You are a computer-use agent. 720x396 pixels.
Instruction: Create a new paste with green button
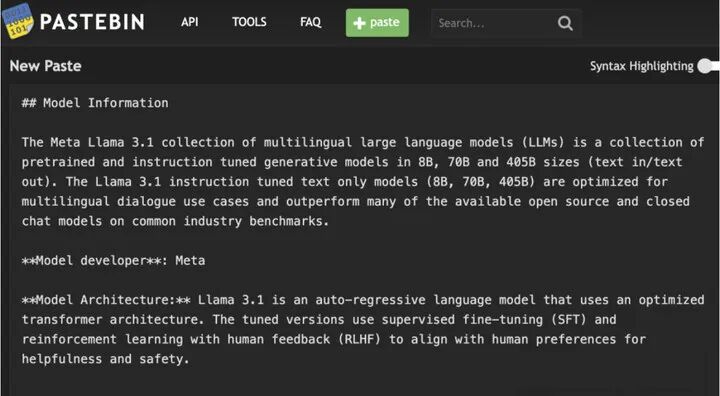[377, 23]
